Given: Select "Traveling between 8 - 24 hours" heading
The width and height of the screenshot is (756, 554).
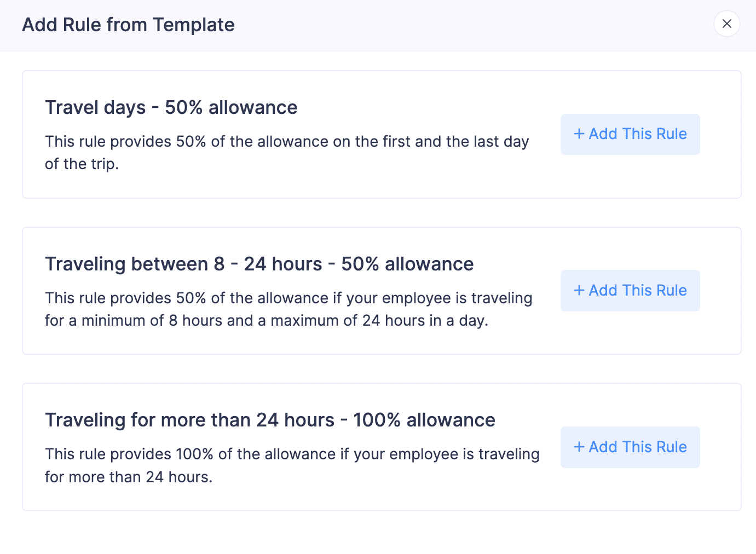Looking at the screenshot, I should tap(259, 264).
